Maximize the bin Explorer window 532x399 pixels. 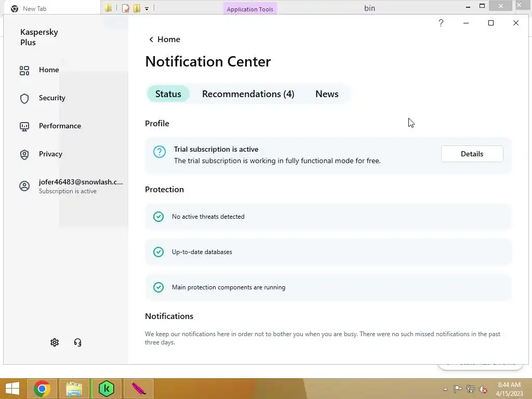click(x=482, y=6)
